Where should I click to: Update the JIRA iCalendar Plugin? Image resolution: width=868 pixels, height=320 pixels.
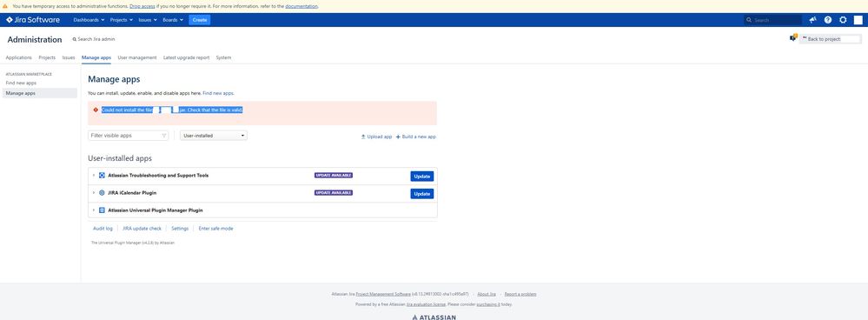point(421,194)
